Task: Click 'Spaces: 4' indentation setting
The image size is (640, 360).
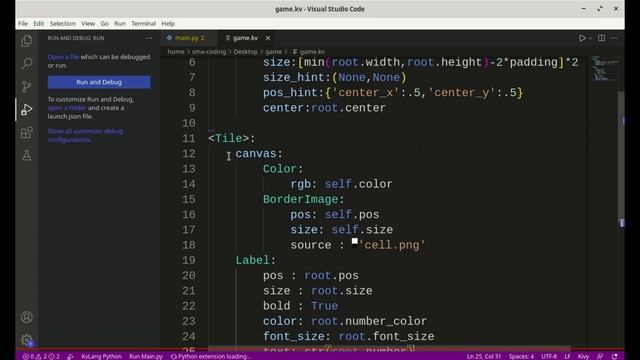Action: [521, 356]
